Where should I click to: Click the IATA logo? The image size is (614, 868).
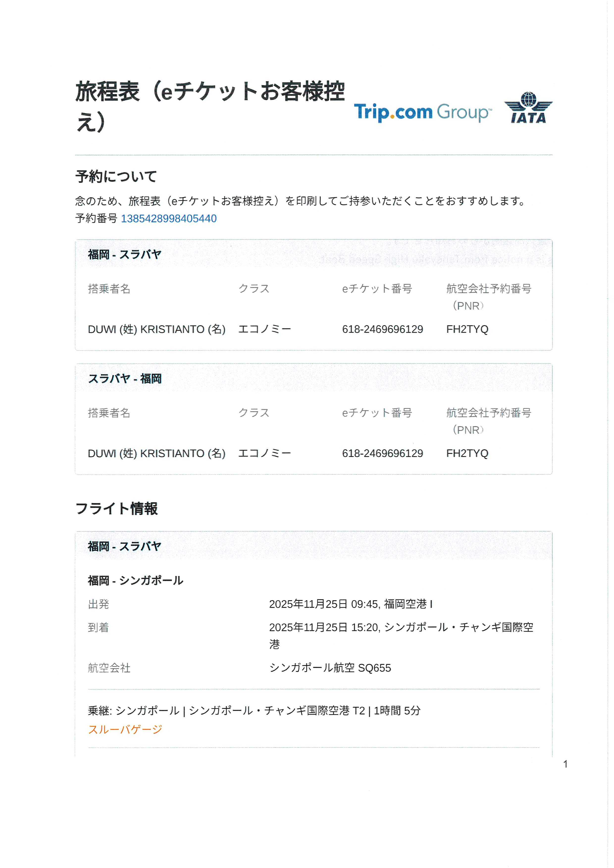(x=528, y=108)
